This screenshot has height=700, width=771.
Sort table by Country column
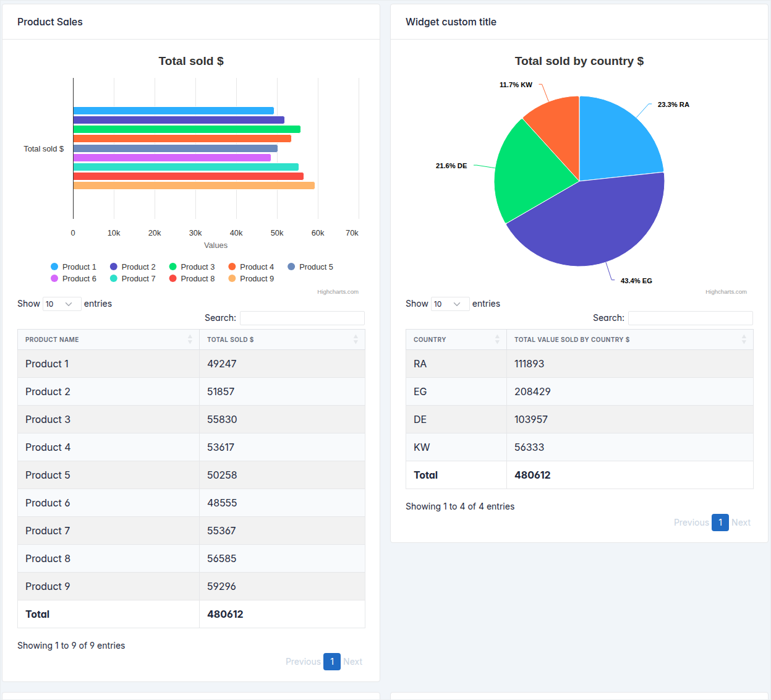pos(456,339)
